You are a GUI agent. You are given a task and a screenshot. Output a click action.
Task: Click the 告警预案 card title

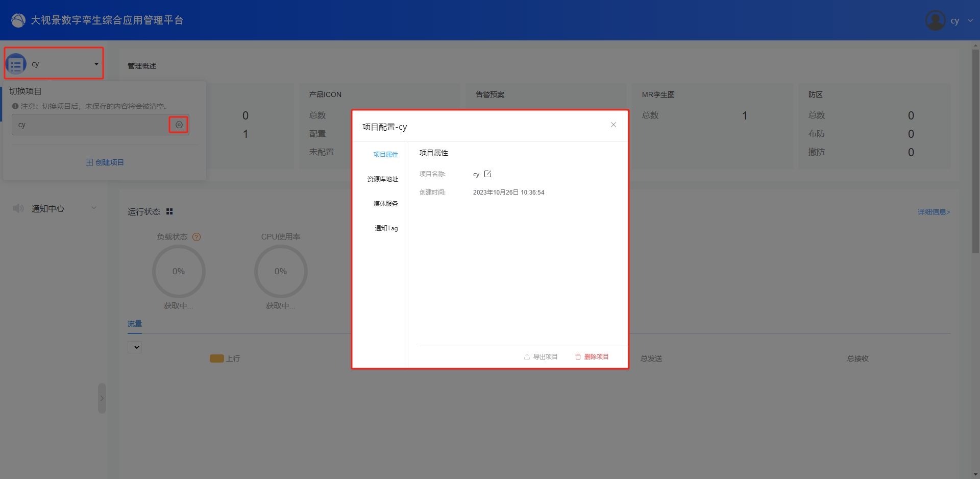[490, 94]
